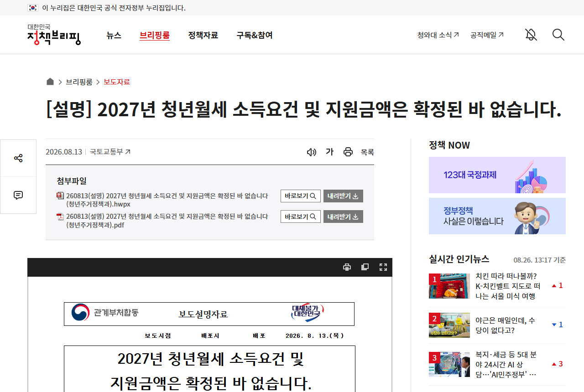The width and height of the screenshot is (584, 392).
Task: Click the 첨부파일 label
Action: click(x=72, y=181)
